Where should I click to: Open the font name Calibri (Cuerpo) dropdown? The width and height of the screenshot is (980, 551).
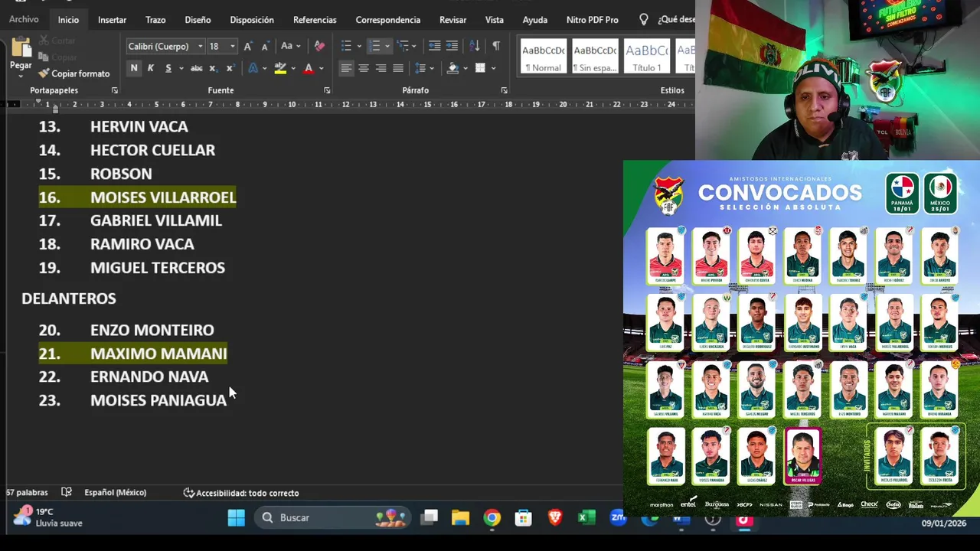[200, 47]
